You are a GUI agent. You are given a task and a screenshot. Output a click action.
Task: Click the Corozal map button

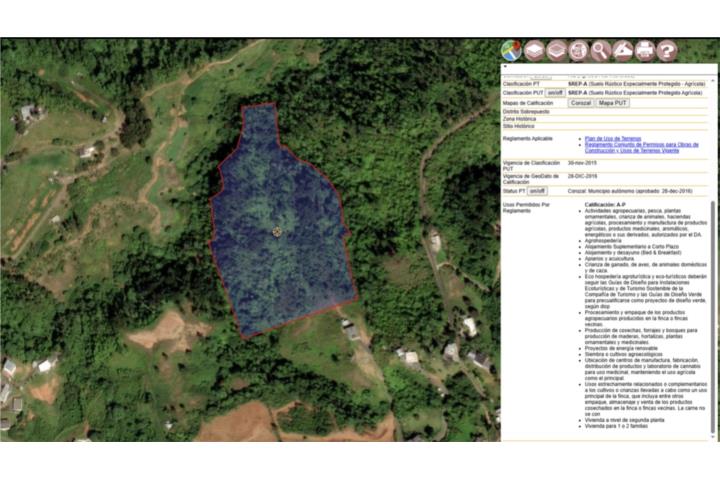pyautogui.click(x=581, y=103)
